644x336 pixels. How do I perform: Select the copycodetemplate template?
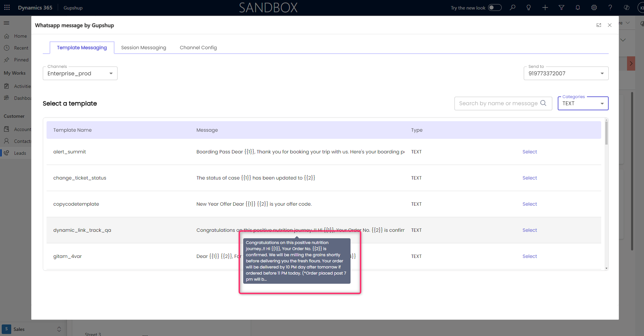coord(530,204)
